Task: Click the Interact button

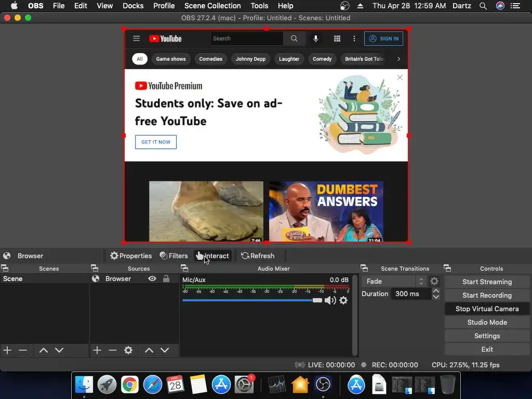Action: pos(212,256)
